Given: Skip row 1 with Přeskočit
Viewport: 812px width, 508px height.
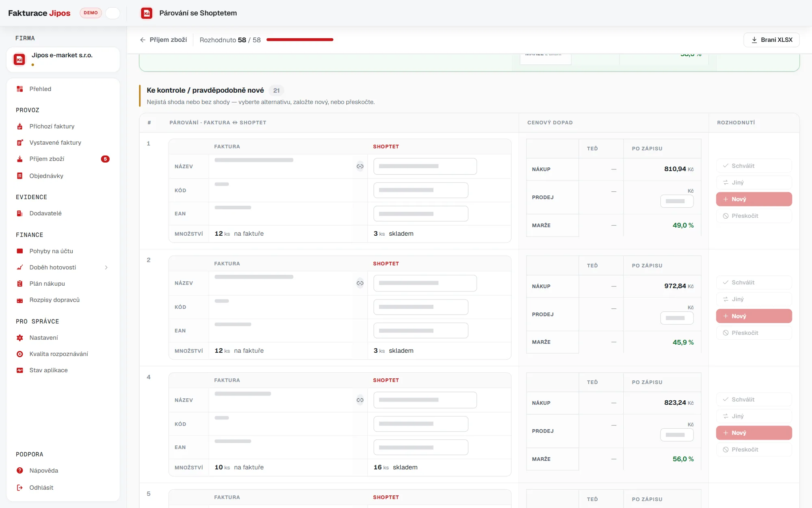Looking at the screenshot, I should (x=754, y=216).
